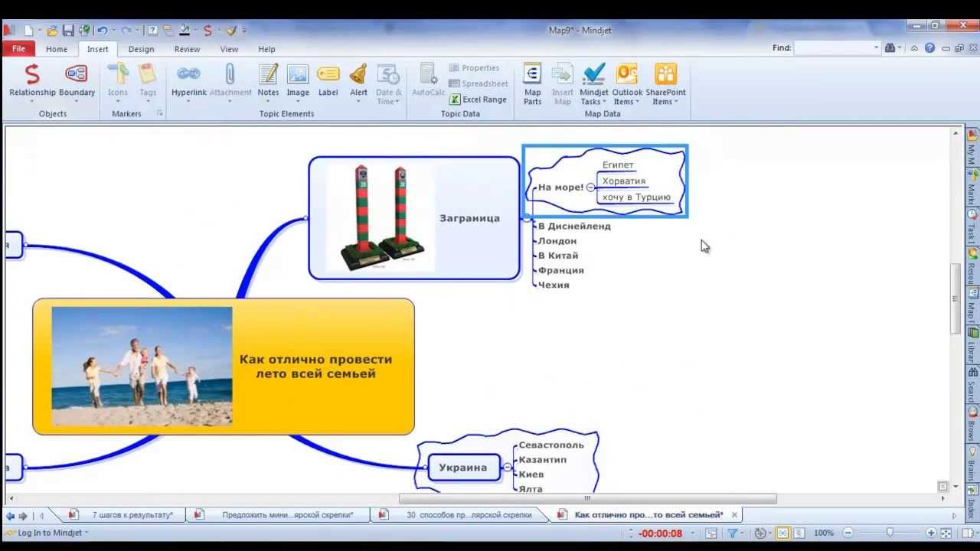Create a new map from quick access toolbar
This screenshot has width=980, height=551.
29,31
